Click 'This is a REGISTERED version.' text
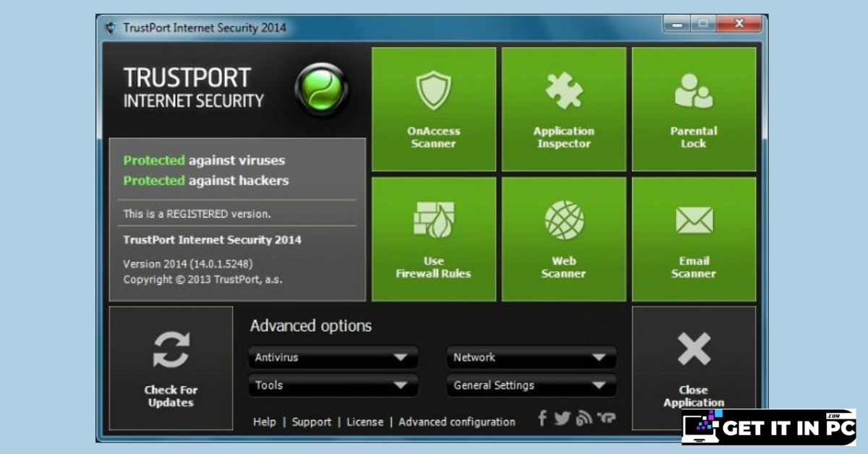Screen dimensions: 868x454 tap(197, 214)
